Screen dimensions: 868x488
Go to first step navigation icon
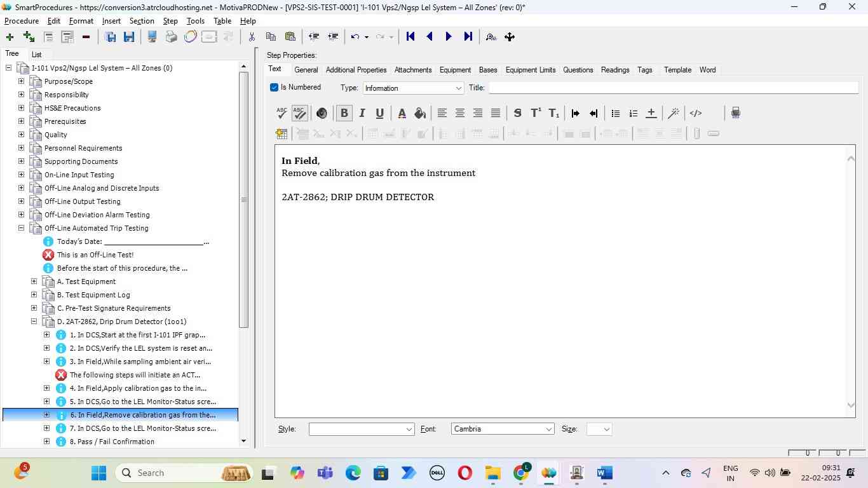tap(410, 37)
